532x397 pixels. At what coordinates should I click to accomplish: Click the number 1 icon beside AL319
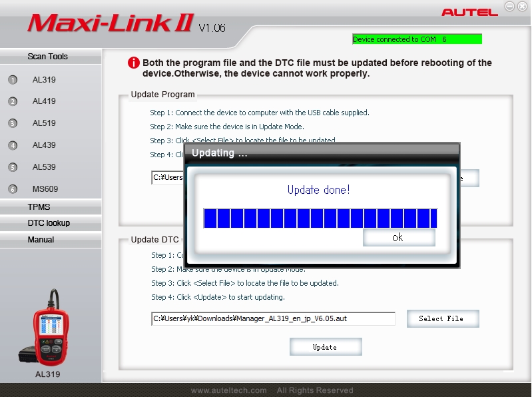(13, 80)
